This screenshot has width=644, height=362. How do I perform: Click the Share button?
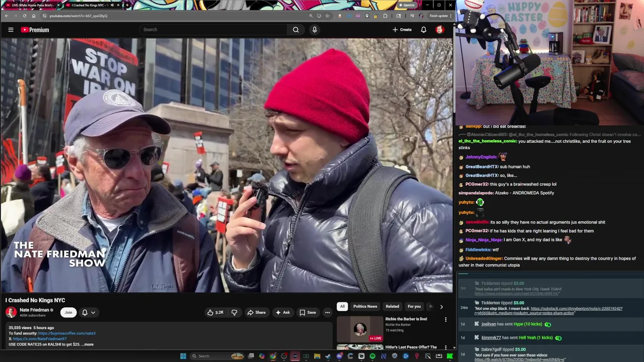(256, 313)
